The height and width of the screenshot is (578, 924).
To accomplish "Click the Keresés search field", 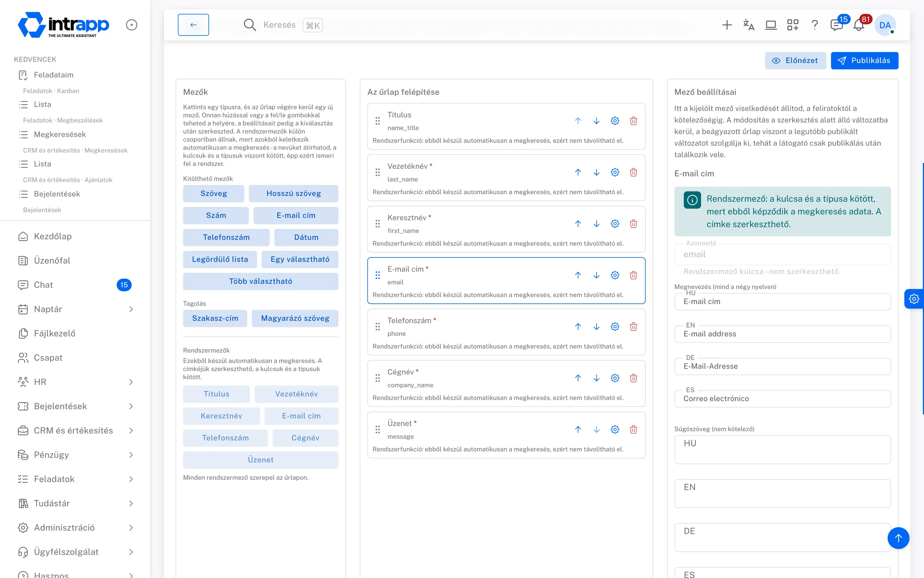I will pos(283,25).
